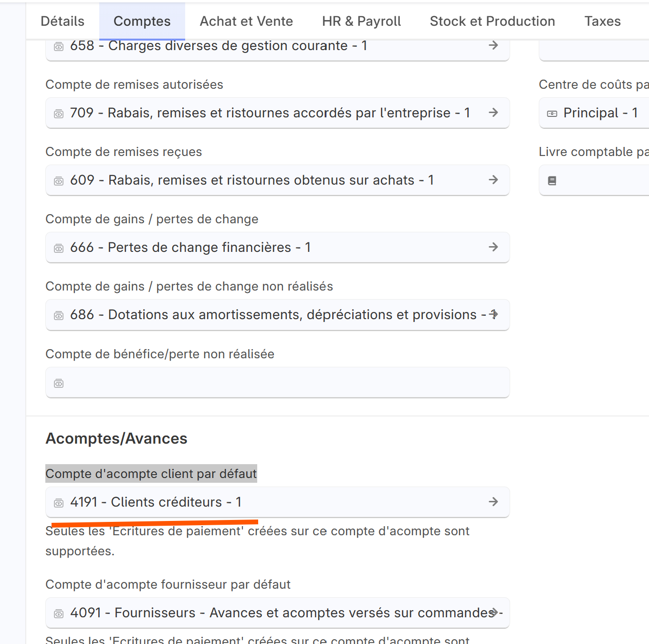Open the Taxes tab
Screen dimensions: 649x644
pyautogui.click(x=602, y=21)
